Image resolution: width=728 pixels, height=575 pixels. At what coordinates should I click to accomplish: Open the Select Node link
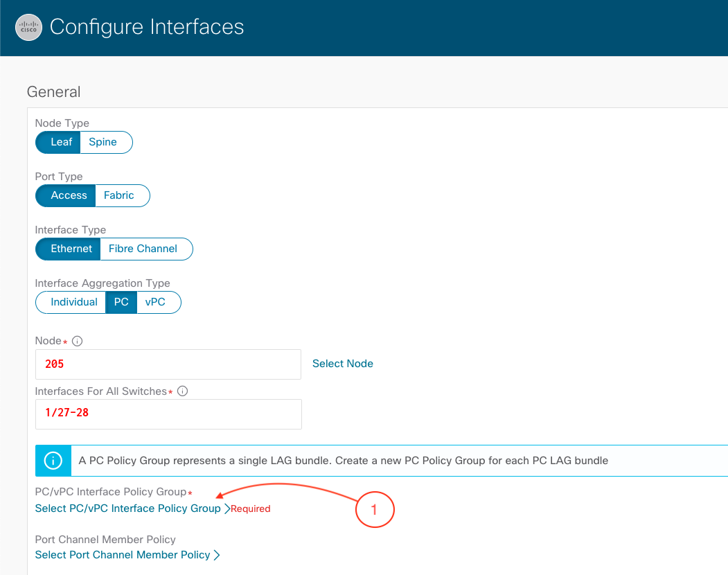[x=342, y=364]
